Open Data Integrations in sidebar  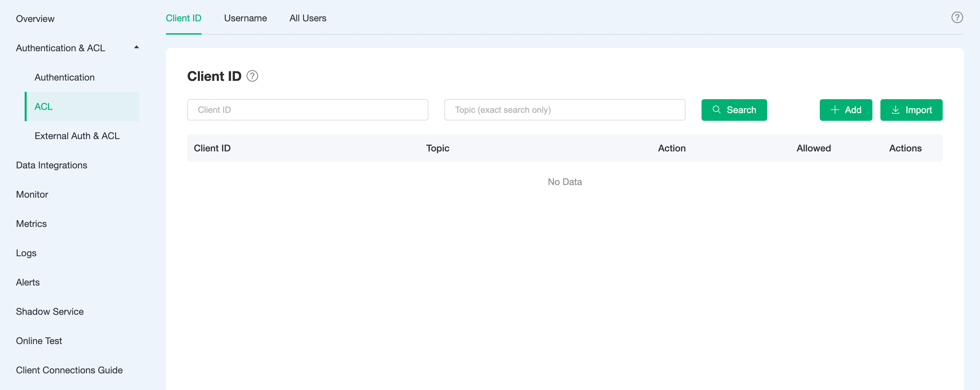[51, 165]
